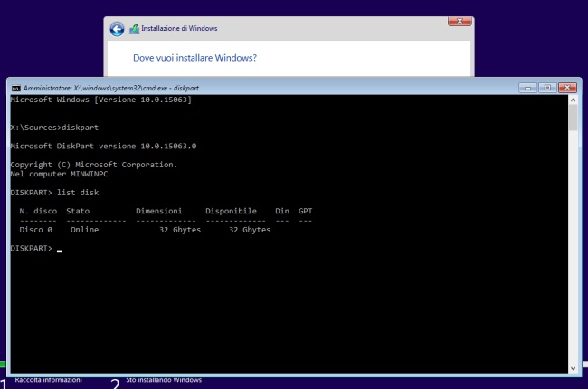Image resolution: width=588 pixels, height=389 pixels.
Task: Minimize the diskpart command prompt window
Action: tap(527, 88)
